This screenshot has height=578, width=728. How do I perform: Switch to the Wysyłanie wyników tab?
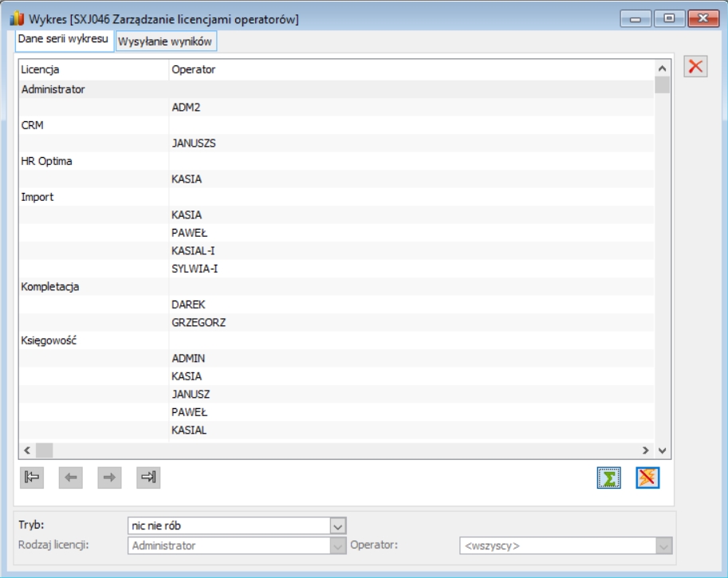165,41
